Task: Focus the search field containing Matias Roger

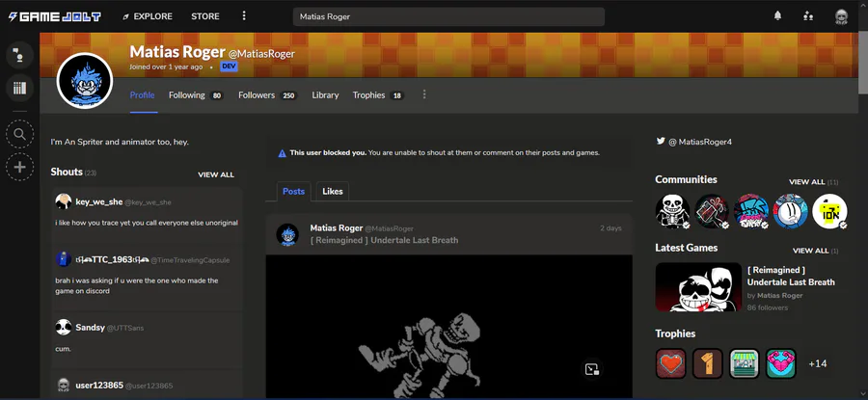Action: pos(448,16)
